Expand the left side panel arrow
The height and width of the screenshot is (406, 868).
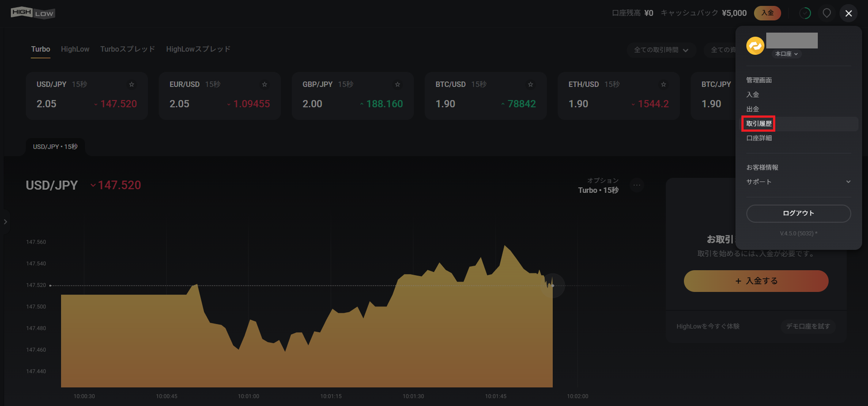point(5,221)
